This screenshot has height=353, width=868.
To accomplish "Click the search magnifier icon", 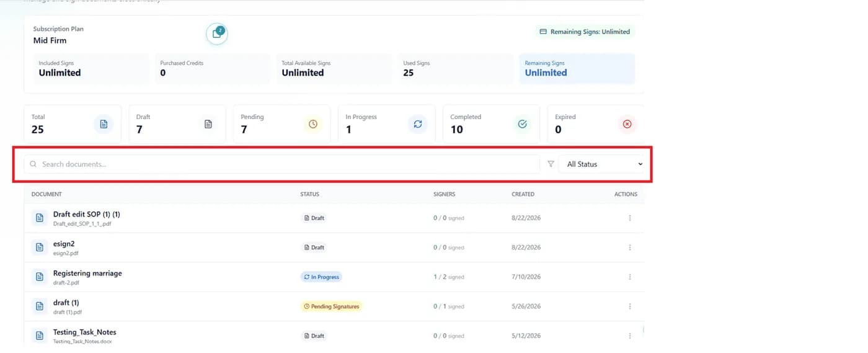I will point(33,164).
